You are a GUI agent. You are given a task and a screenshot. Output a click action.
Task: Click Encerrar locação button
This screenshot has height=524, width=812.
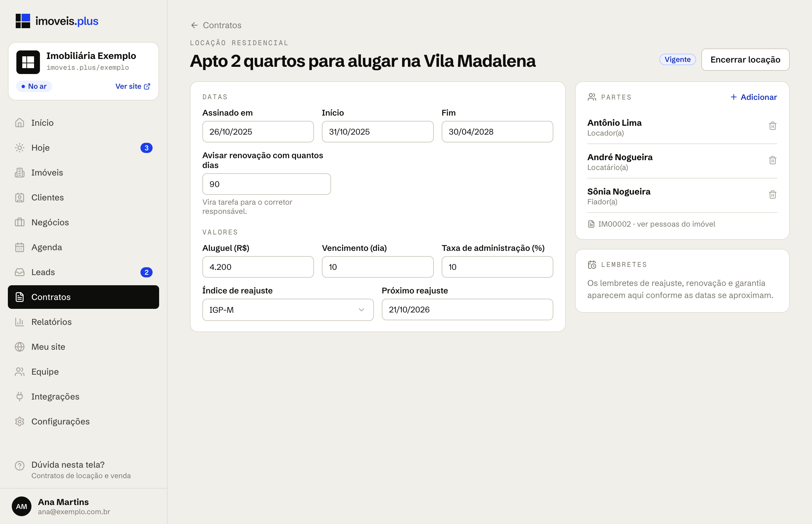(x=745, y=60)
